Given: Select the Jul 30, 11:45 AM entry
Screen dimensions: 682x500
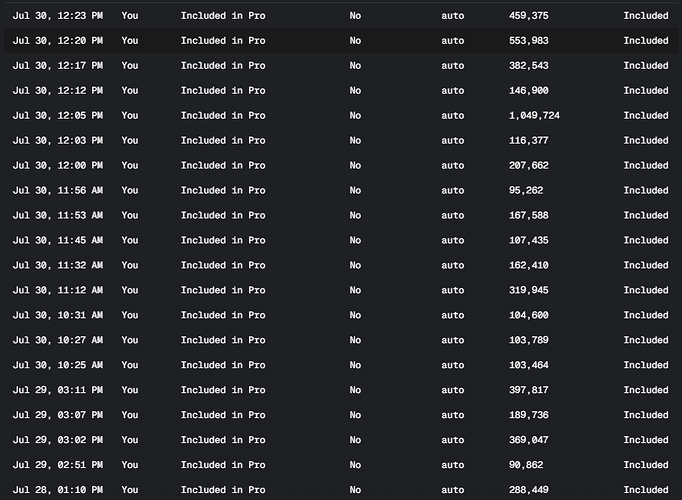Looking at the screenshot, I should [x=57, y=241].
